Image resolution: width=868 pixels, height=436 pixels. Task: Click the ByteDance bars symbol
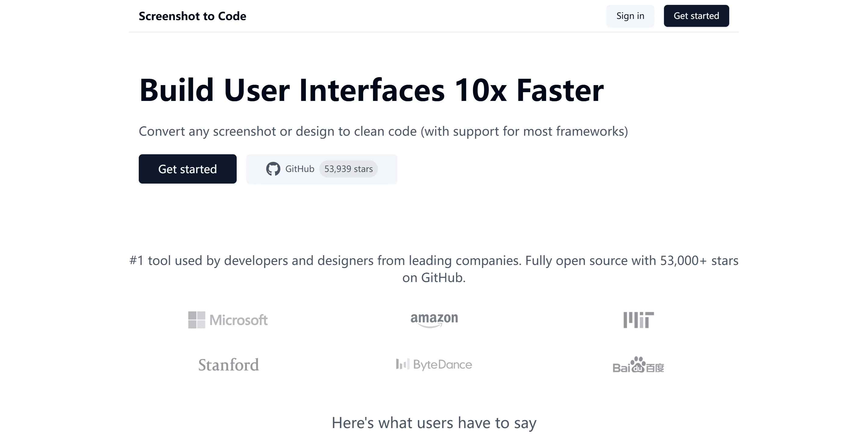(402, 364)
